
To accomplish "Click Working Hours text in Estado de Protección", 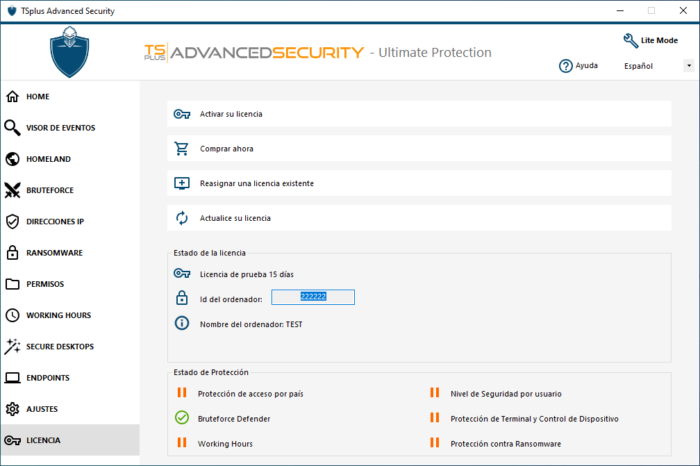I will [x=225, y=444].
